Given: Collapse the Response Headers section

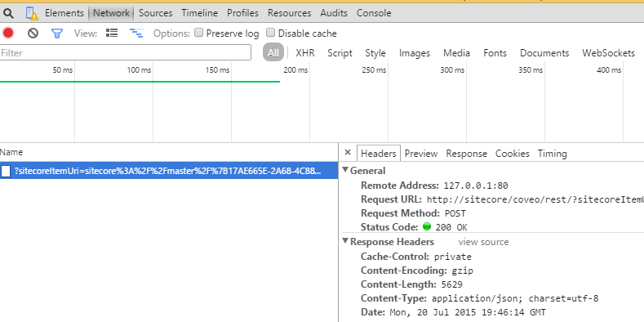Looking at the screenshot, I should pyautogui.click(x=345, y=241).
